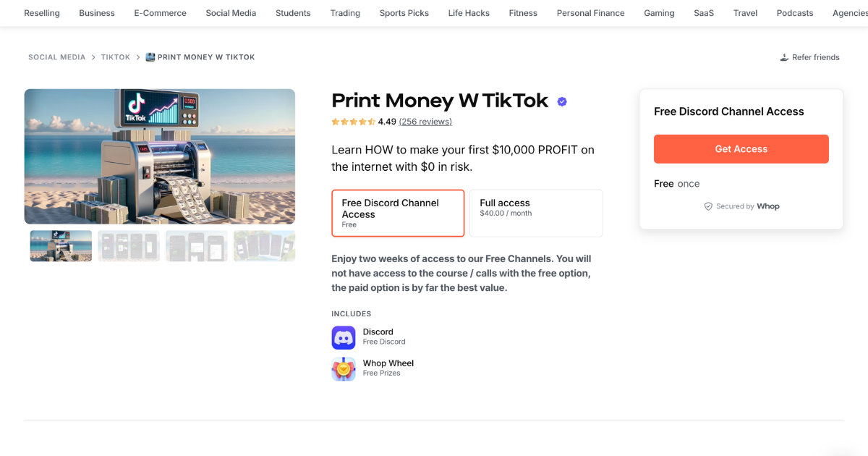Open the Fitness category

point(523,12)
